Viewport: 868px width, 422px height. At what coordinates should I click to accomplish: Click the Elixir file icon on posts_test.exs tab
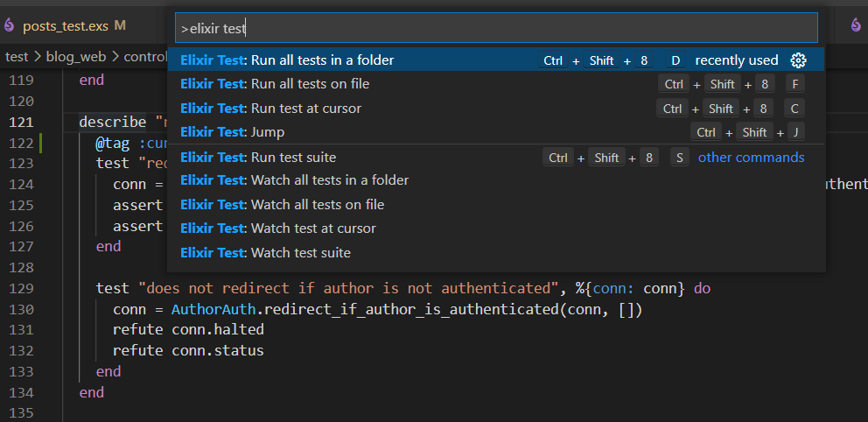tap(10, 25)
